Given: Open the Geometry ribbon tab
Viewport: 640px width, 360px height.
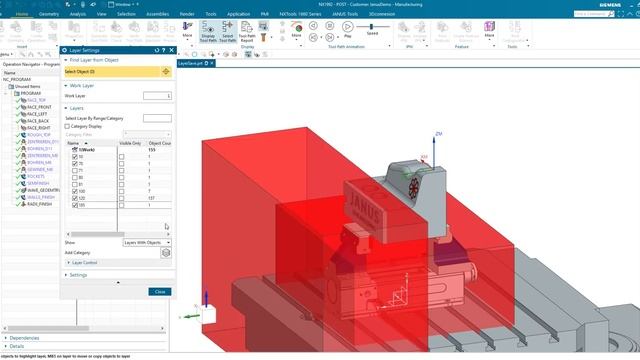Looking at the screenshot, I should 49,14.
